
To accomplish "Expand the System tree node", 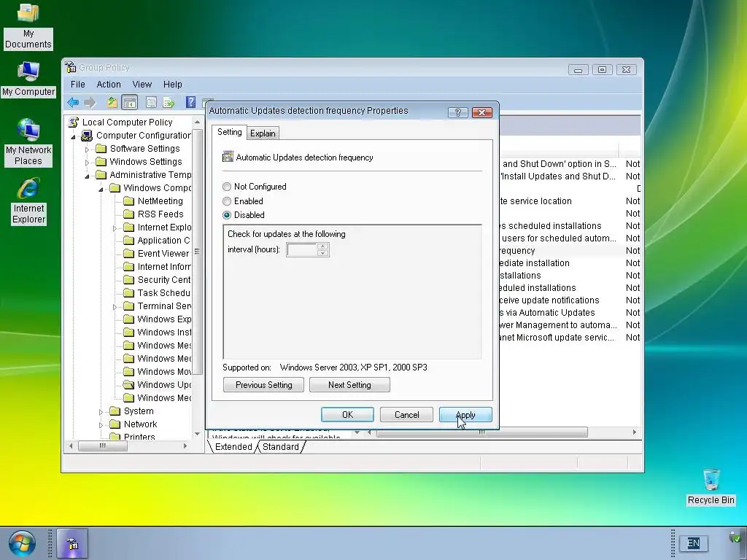I will click(x=101, y=412).
